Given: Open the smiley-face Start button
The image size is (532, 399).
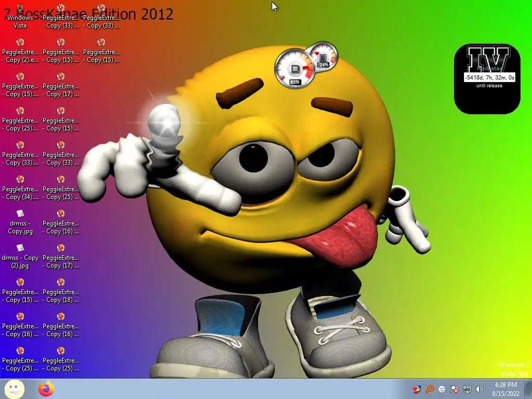Looking at the screenshot, I should click(x=14, y=389).
